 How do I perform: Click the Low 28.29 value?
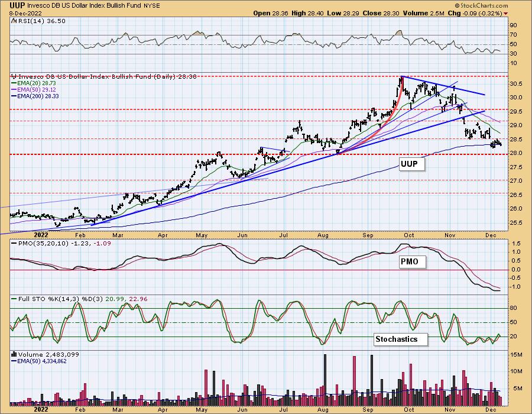(343, 13)
